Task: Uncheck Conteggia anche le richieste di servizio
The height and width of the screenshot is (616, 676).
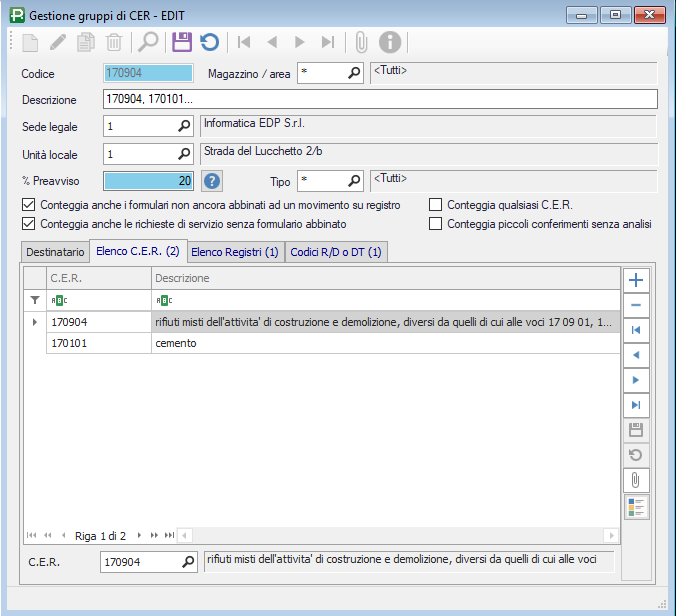Action: [x=28, y=224]
